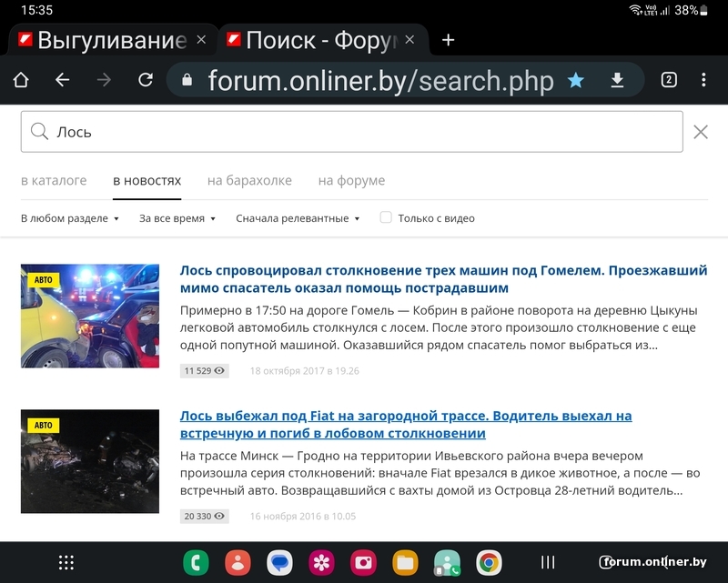
Task: Open the teal dual-app icon in dock
Action: click(447, 563)
